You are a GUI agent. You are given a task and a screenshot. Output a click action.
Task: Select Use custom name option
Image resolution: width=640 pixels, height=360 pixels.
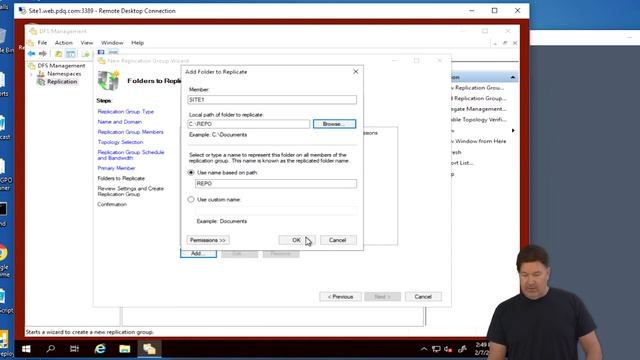click(191, 200)
